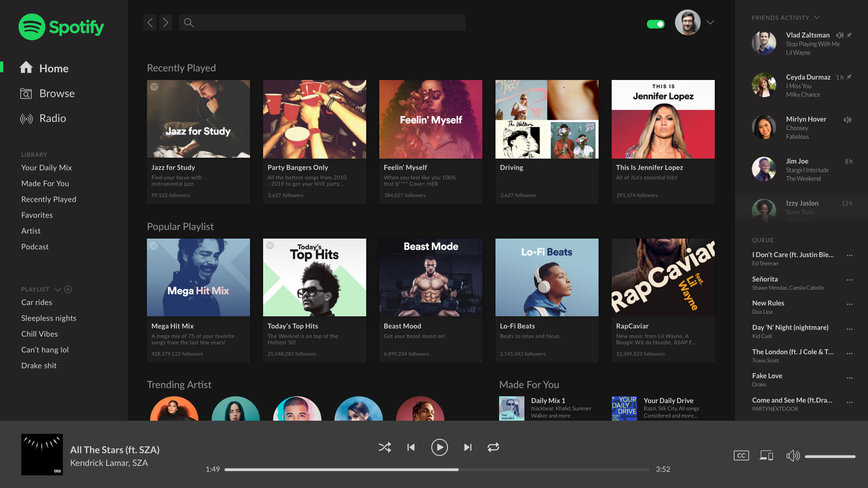Adjust the volume slider
This screenshot has height=488, width=868.
point(830,456)
